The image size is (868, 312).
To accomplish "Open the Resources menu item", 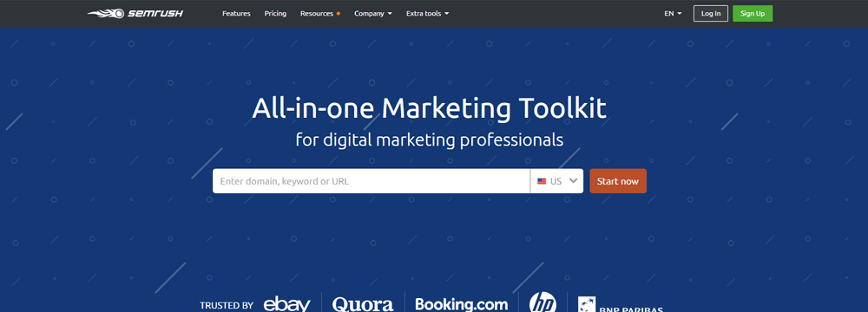I will tap(320, 13).
